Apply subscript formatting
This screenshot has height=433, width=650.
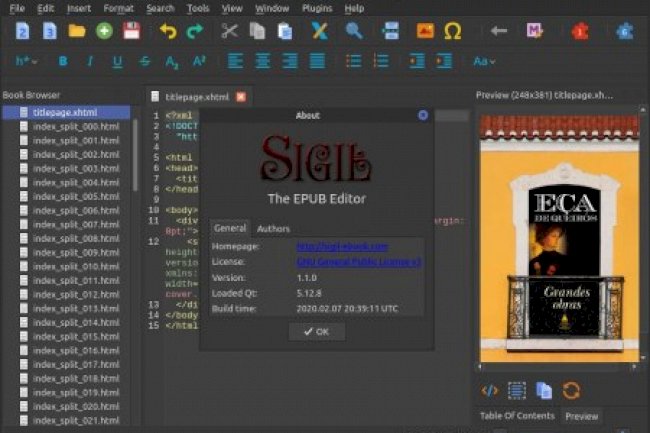172,62
